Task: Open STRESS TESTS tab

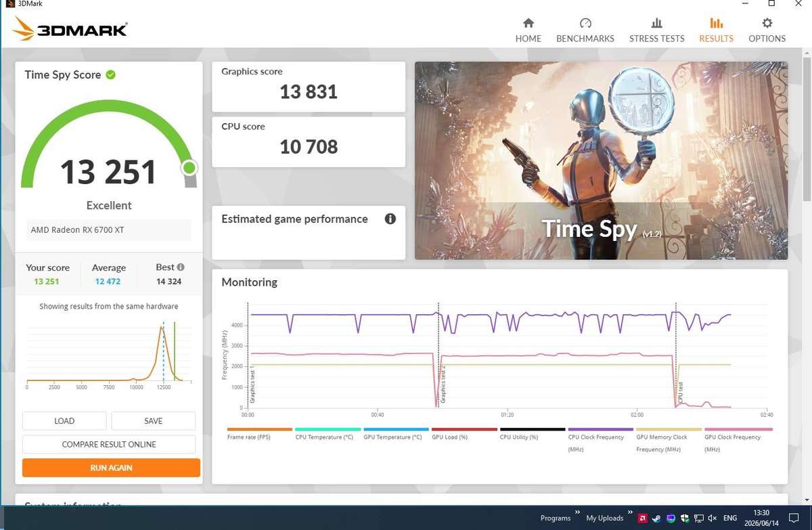Action: (656, 30)
